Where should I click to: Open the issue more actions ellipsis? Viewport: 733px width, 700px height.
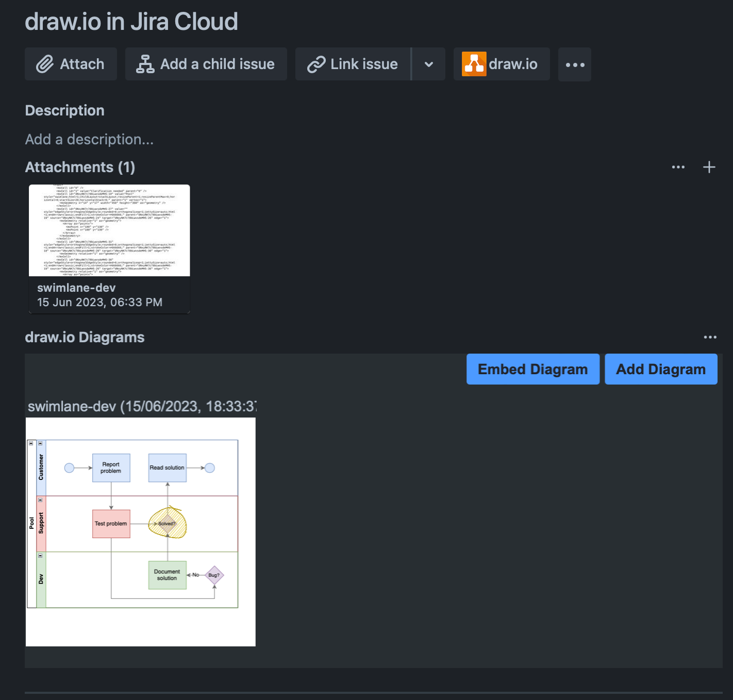[x=574, y=64]
